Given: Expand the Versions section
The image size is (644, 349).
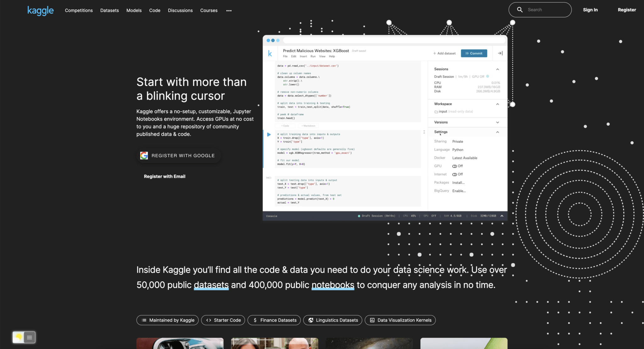Looking at the screenshot, I should 497,122.
